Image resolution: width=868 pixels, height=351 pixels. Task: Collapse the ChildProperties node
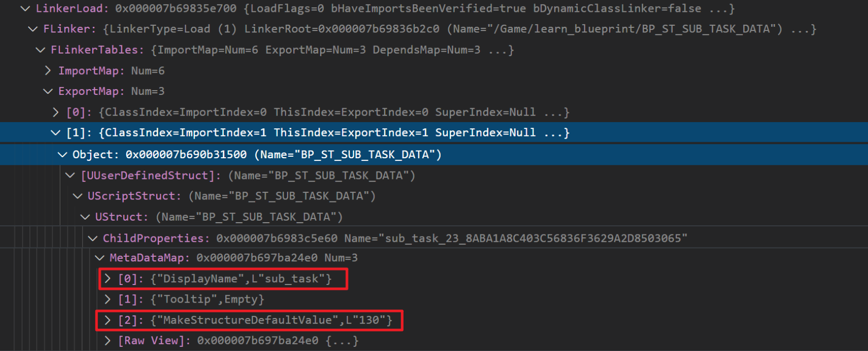point(93,238)
